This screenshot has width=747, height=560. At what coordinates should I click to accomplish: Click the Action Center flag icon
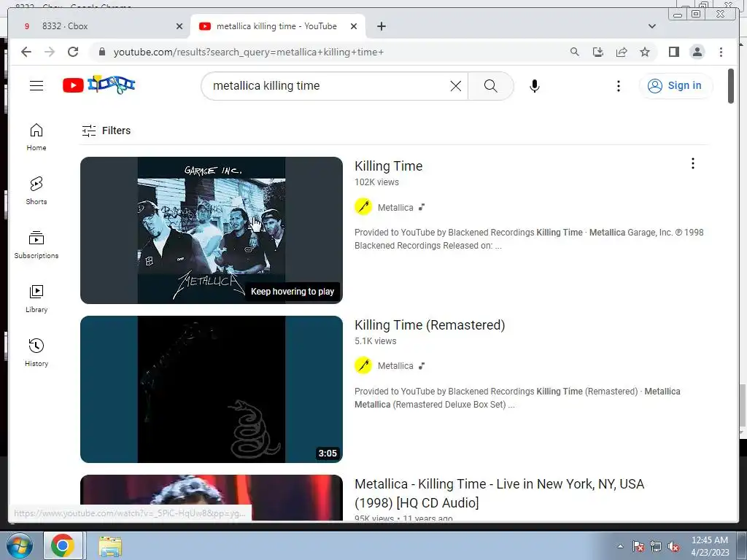[638, 546]
